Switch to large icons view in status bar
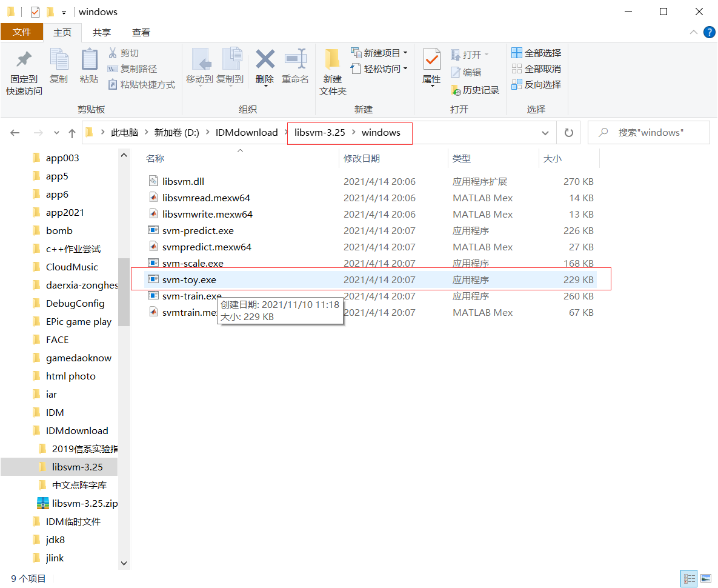Image resolution: width=718 pixels, height=588 pixels. [706, 578]
